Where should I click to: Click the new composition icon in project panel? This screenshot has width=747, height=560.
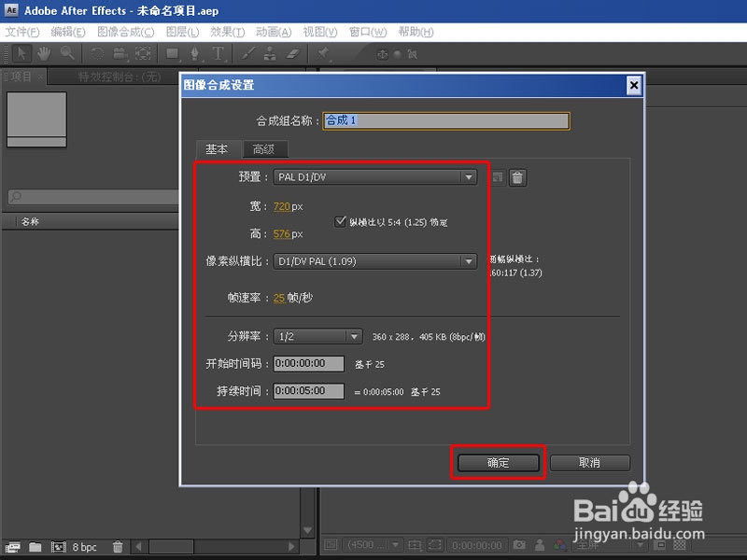click(59, 547)
